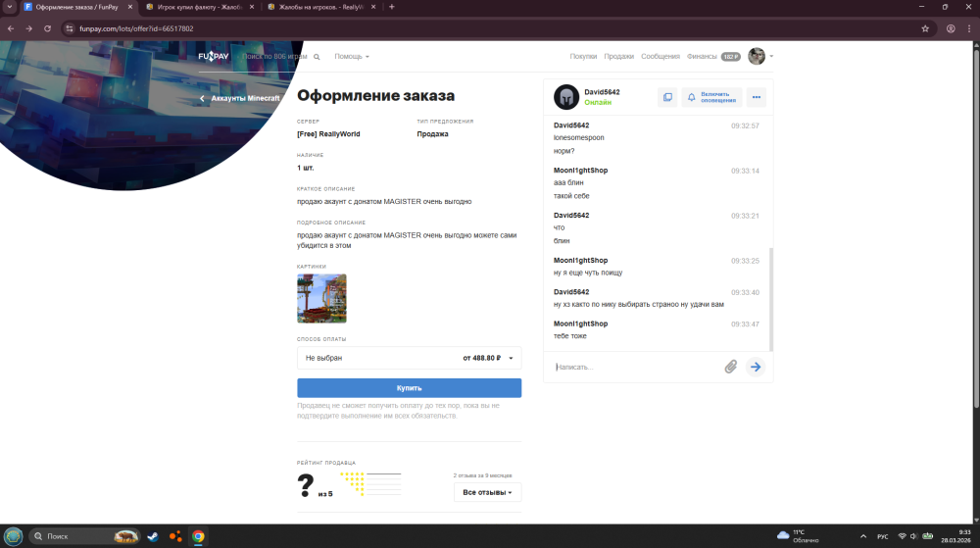
Task: Switch to Жалобы на игроков tab
Action: [x=320, y=7]
